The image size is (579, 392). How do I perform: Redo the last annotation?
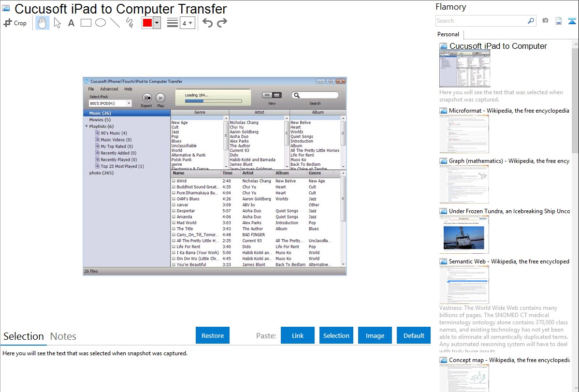222,23
